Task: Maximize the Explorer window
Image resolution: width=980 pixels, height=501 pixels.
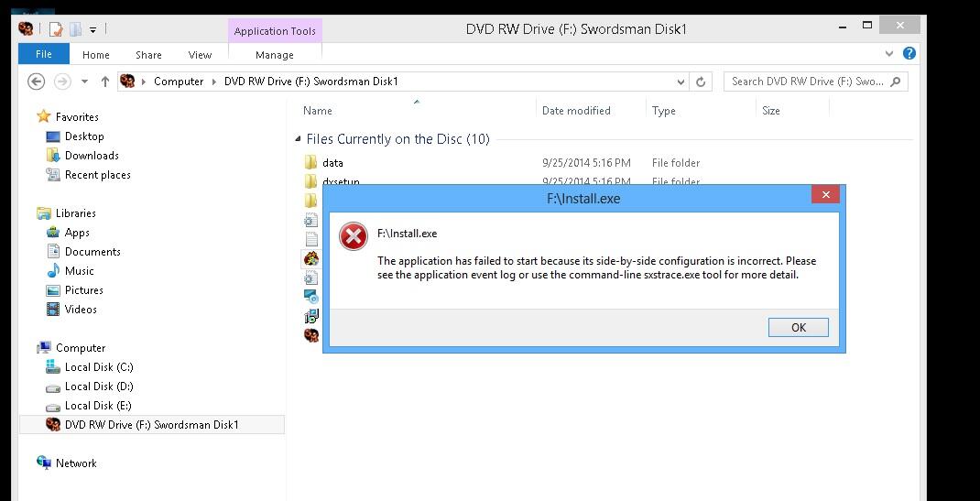Action: click(x=866, y=25)
